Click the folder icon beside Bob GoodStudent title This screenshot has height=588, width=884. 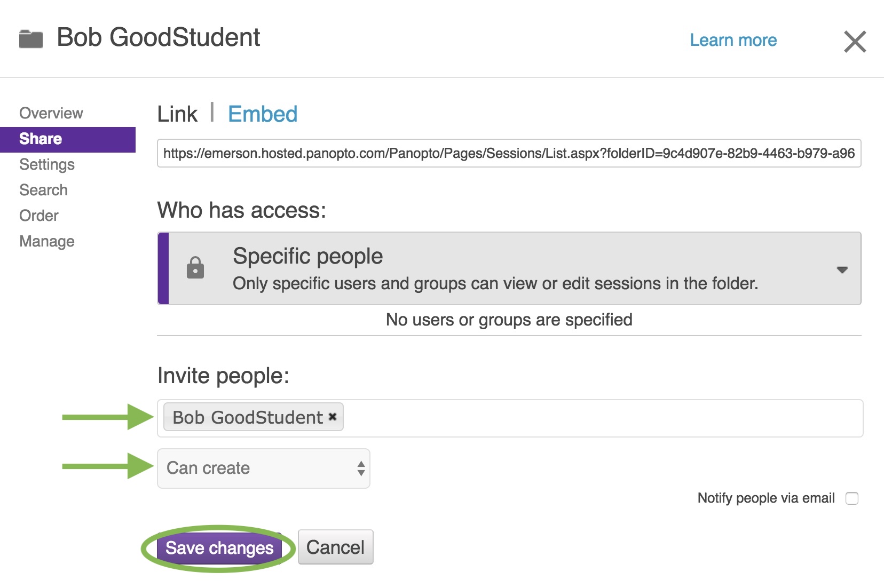tap(31, 39)
